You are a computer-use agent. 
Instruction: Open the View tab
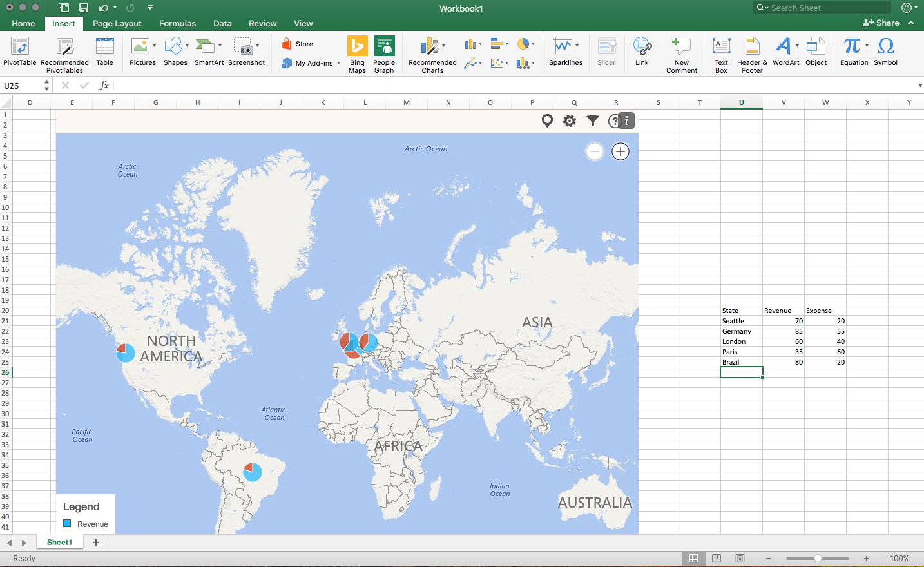pyautogui.click(x=303, y=23)
